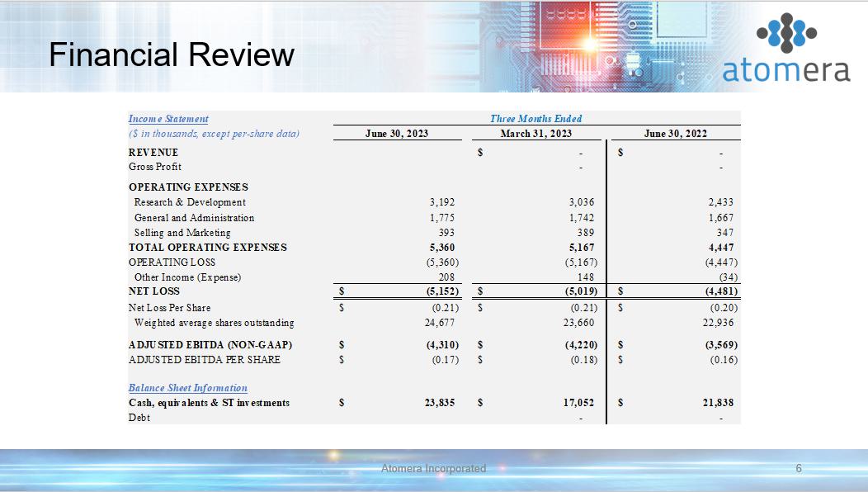The height and width of the screenshot is (492, 868).
Task: Select the Debt row label
Action: pos(139,418)
